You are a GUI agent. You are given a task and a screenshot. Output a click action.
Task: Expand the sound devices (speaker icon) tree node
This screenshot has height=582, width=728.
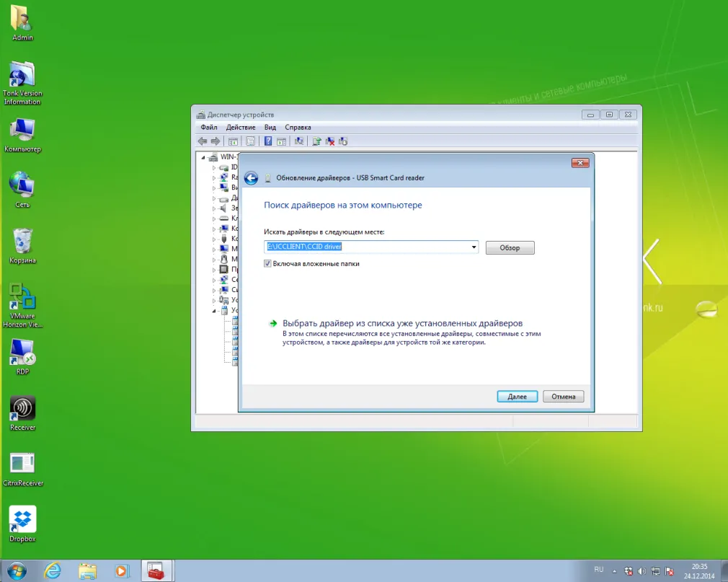click(x=214, y=208)
